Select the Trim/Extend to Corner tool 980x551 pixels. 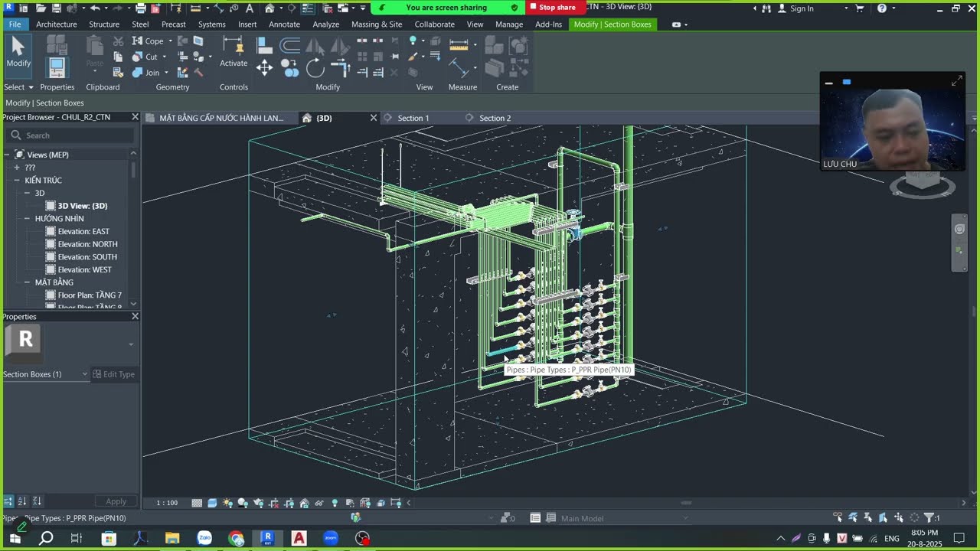pos(341,69)
